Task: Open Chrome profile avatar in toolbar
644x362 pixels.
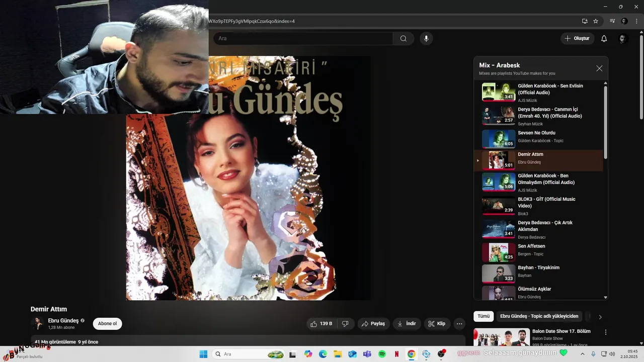Action: 624,21
